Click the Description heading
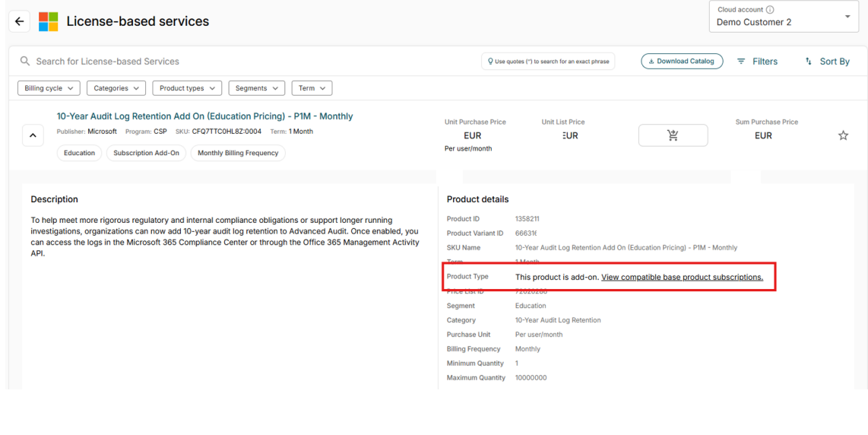 point(54,199)
